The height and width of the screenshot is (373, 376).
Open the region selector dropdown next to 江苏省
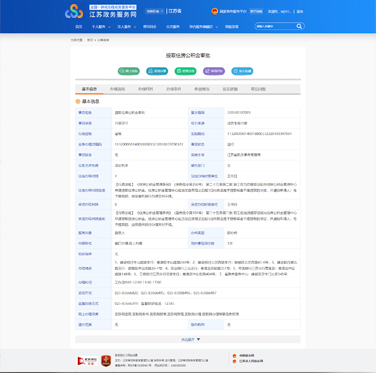click(x=155, y=11)
